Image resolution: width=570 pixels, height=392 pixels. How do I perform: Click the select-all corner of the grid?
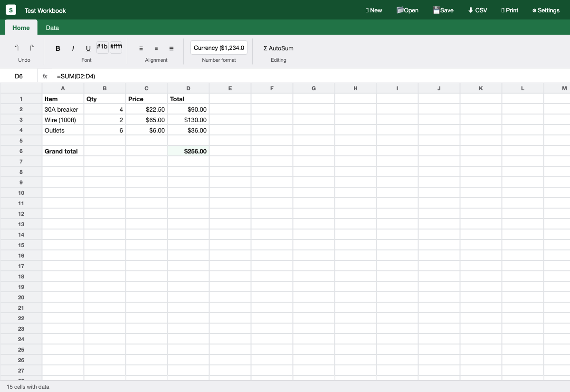coord(21,88)
